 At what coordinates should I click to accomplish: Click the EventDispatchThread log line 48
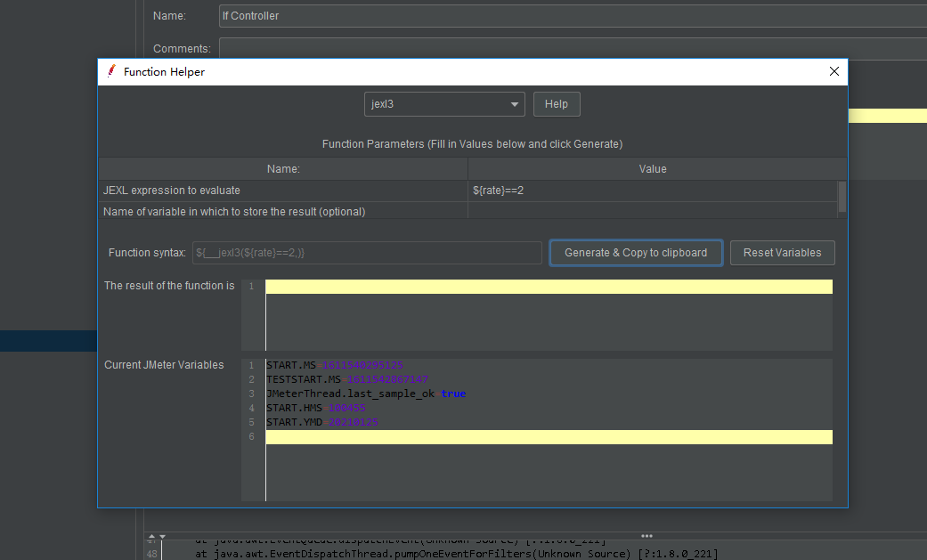457,554
